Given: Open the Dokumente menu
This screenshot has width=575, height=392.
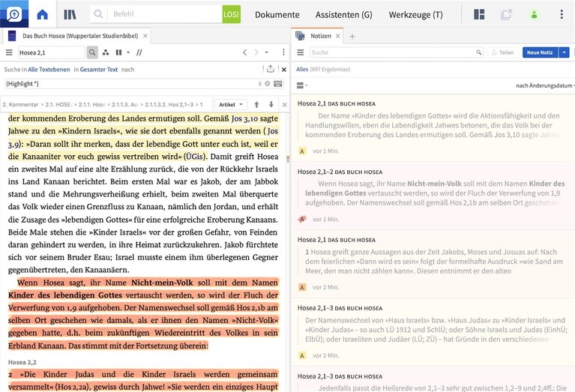Looking at the screenshot, I should point(277,14).
